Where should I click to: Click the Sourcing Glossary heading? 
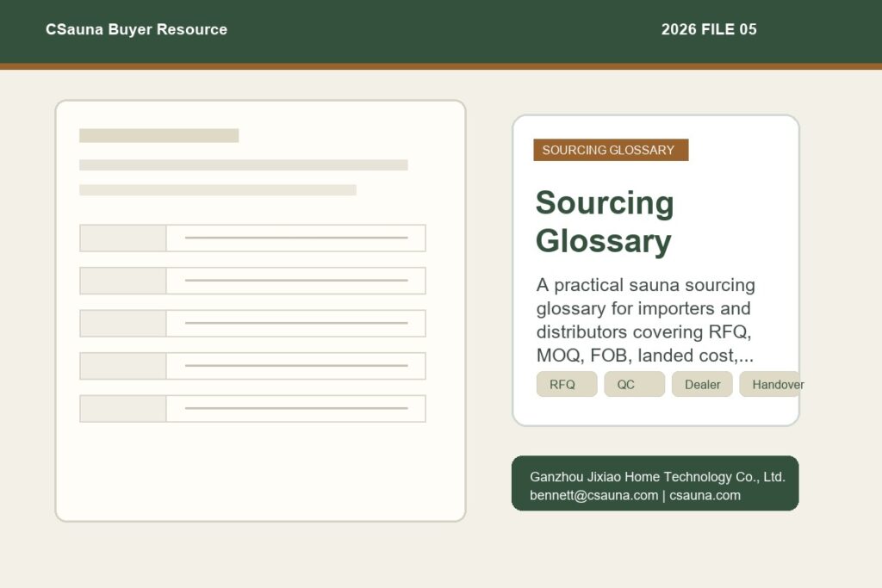pyautogui.click(x=605, y=221)
